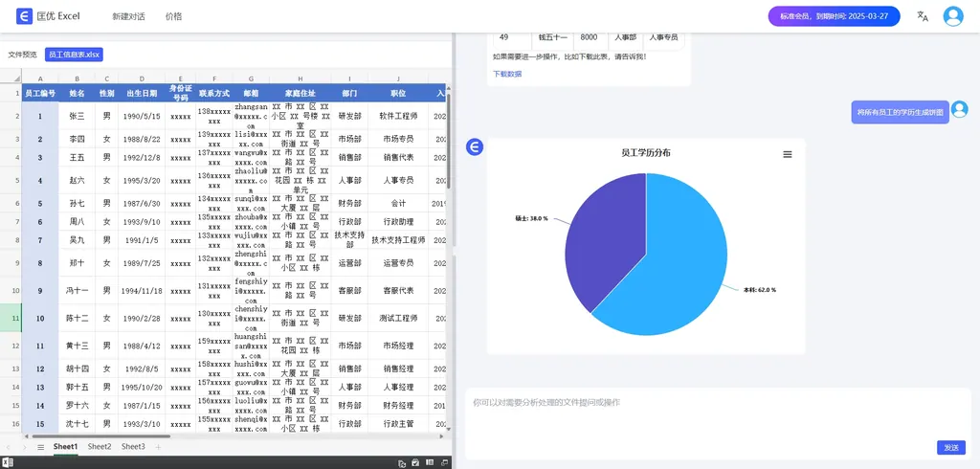Image resolution: width=980 pixels, height=469 pixels.
Task: Click the 匡优 Excel logo icon
Action: click(24, 16)
